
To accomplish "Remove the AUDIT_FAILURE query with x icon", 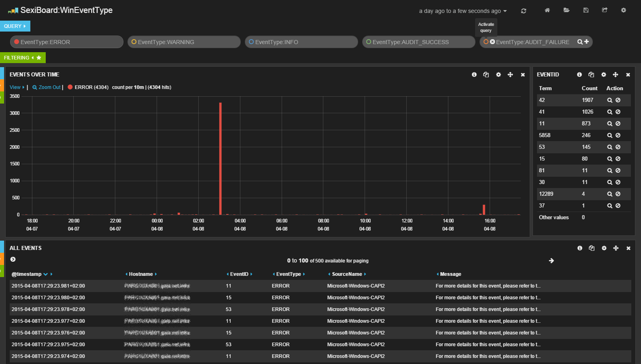I will (x=492, y=42).
